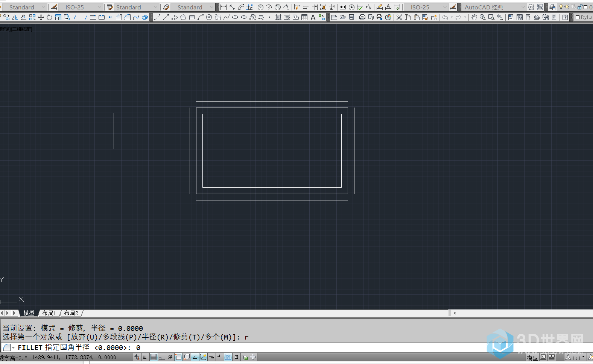Image resolution: width=593 pixels, height=364 pixels.
Task: Click the Chamfer tool
Action: (119, 17)
